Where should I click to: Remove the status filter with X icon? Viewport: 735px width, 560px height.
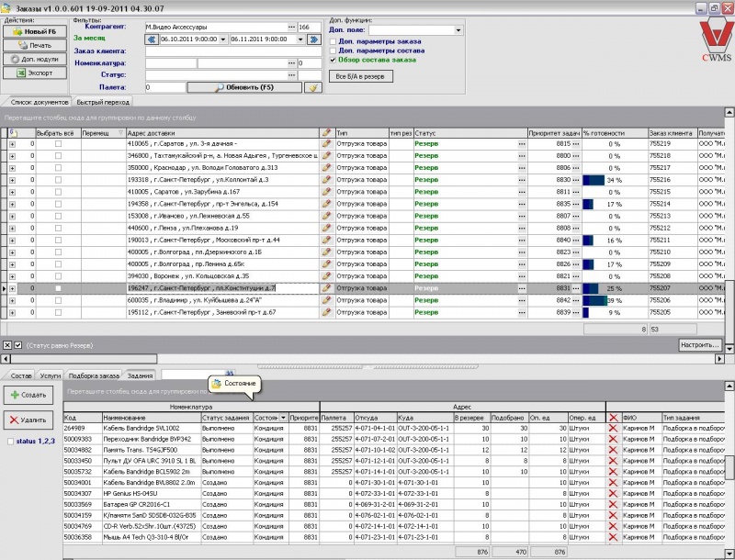6,345
